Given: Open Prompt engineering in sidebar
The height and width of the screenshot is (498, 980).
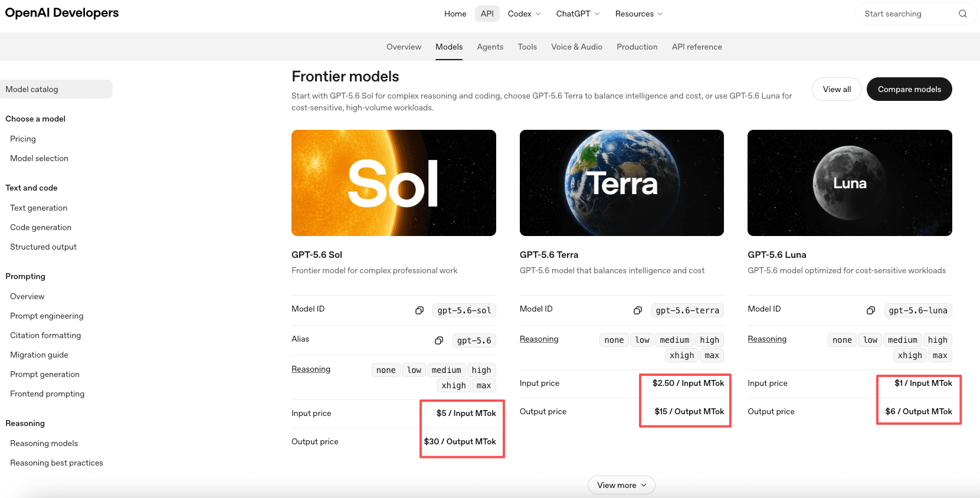Looking at the screenshot, I should pos(47,316).
